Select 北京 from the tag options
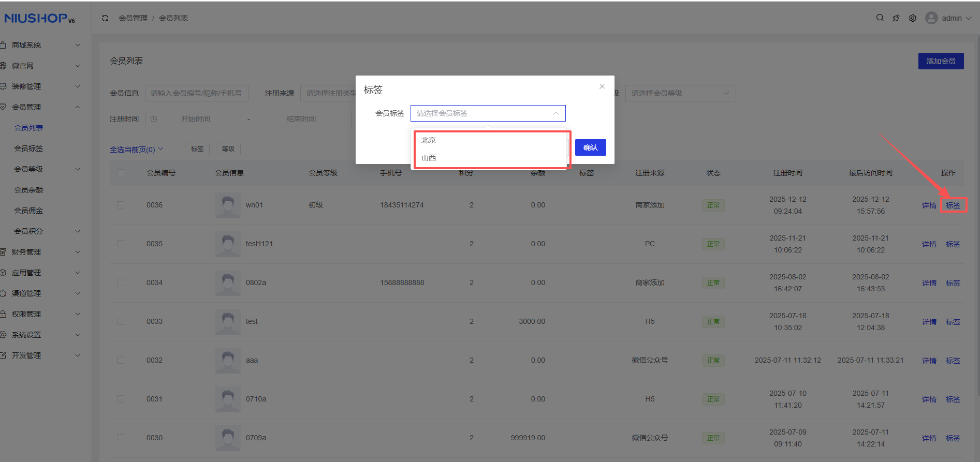This screenshot has height=462, width=980. pos(429,140)
